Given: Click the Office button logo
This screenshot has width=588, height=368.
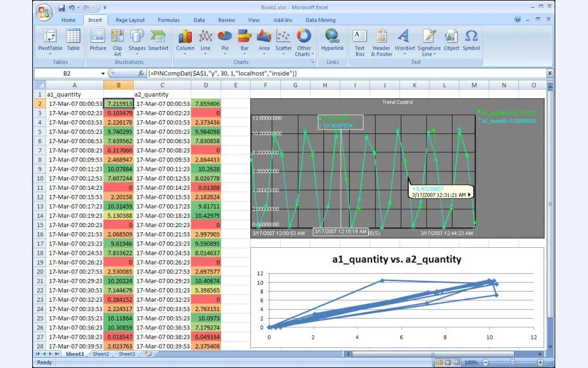Looking at the screenshot, I should coord(44,12).
